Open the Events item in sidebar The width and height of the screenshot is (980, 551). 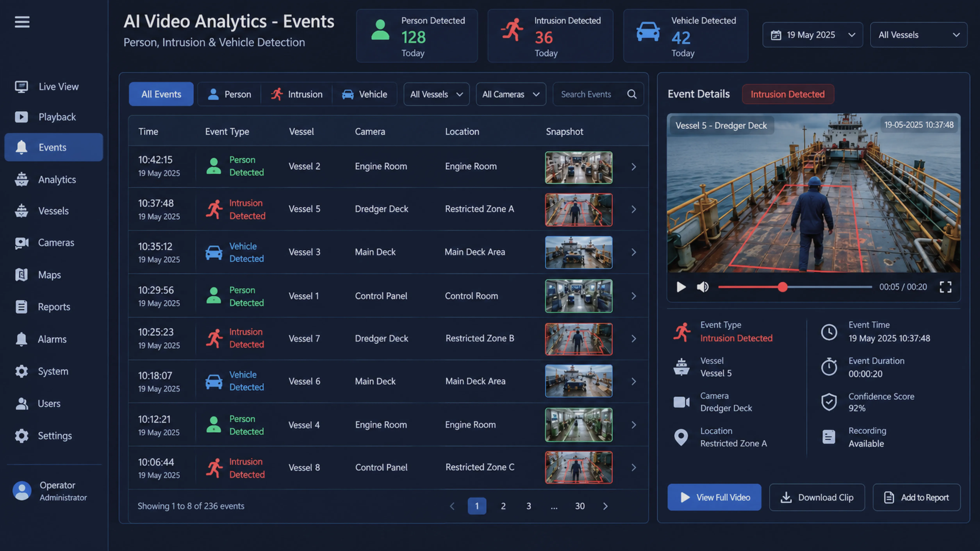click(54, 147)
